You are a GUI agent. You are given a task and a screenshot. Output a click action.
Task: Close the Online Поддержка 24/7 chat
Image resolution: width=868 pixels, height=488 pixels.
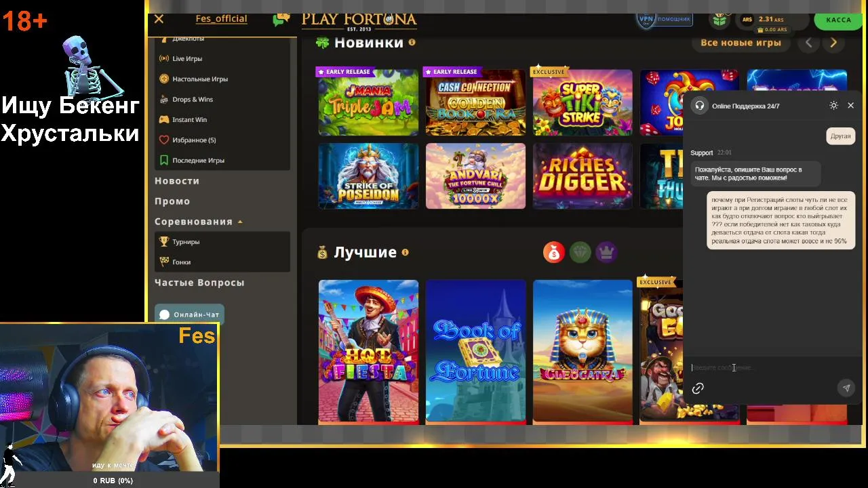[850, 106]
